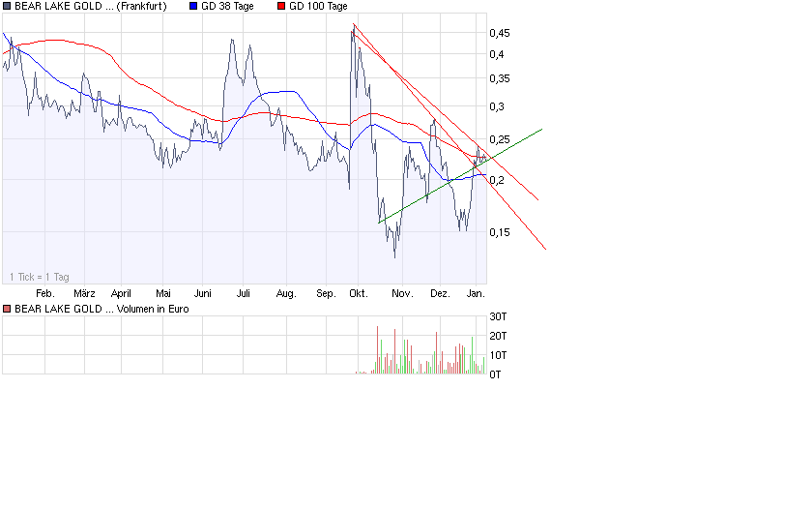Click the 'GD 100 Tage' legend label
Image resolution: width=812 pixels, height=508 pixels.
click(318, 6)
